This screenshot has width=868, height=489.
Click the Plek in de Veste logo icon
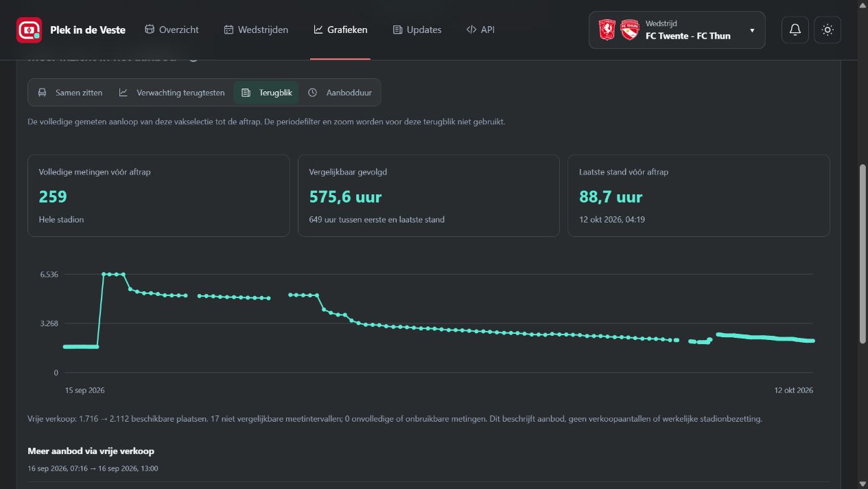click(29, 30)
